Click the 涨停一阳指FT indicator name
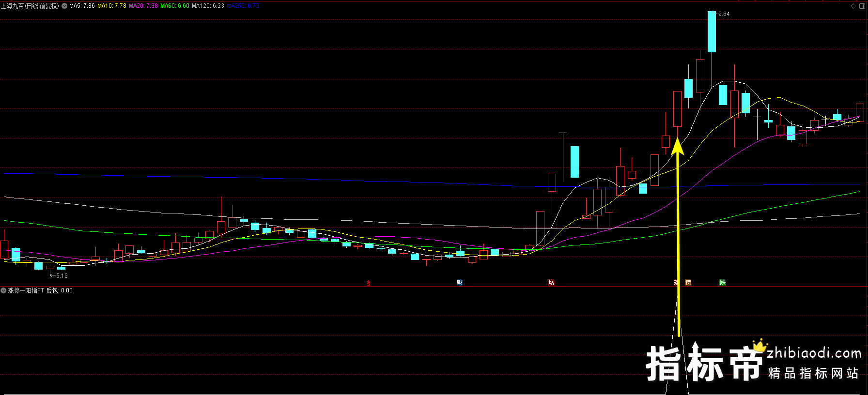 point(26,290)
